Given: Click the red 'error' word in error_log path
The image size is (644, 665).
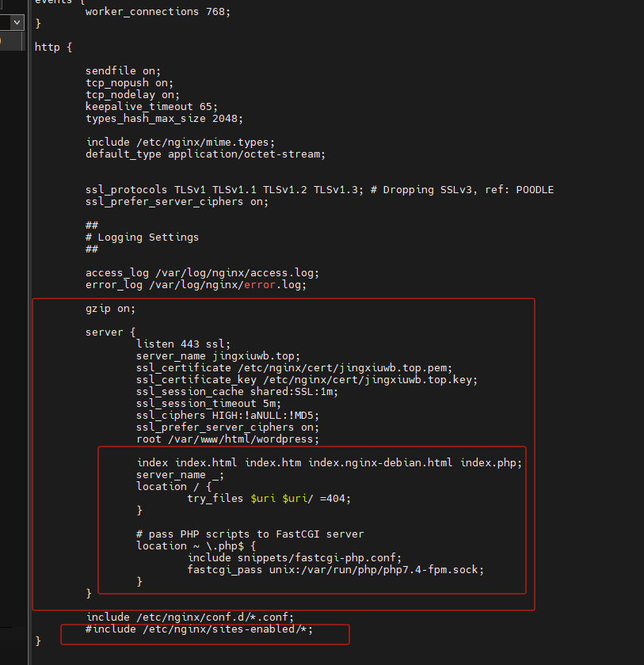Looking at the screenshot, I should tap(260, 284).
